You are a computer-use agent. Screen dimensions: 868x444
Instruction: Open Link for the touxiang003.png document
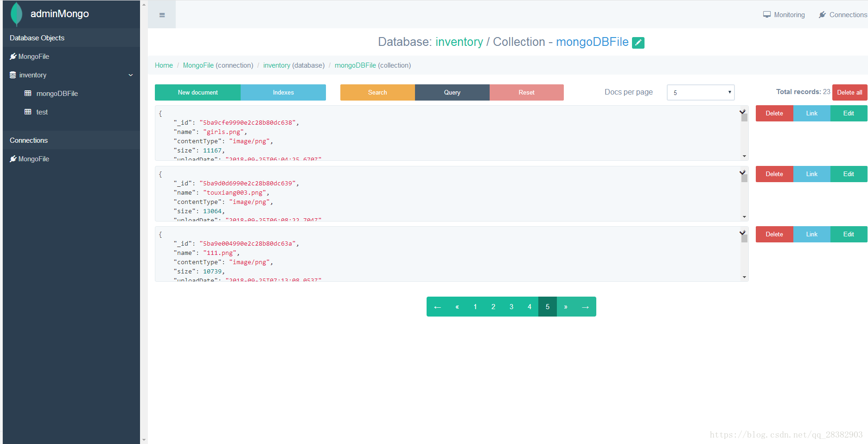coord(812,174)
